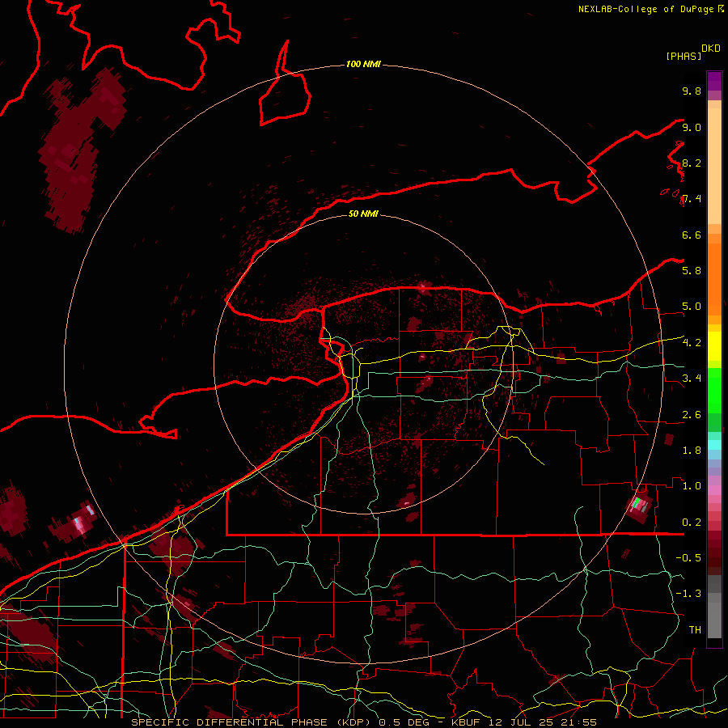Pick the 6.6 legend value

click(692, 235)
